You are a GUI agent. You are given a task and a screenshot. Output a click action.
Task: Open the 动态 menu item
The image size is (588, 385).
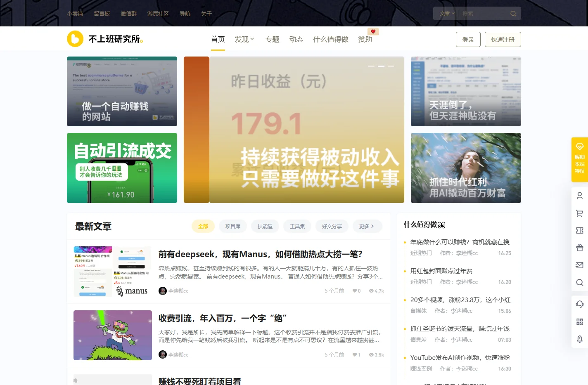[296, 39]
